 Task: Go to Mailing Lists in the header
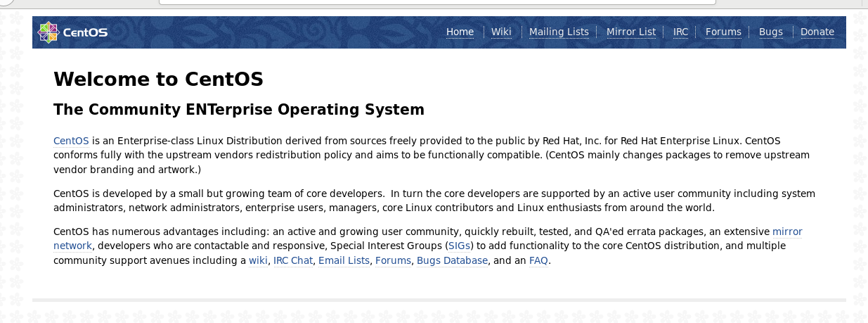[559, 32]
